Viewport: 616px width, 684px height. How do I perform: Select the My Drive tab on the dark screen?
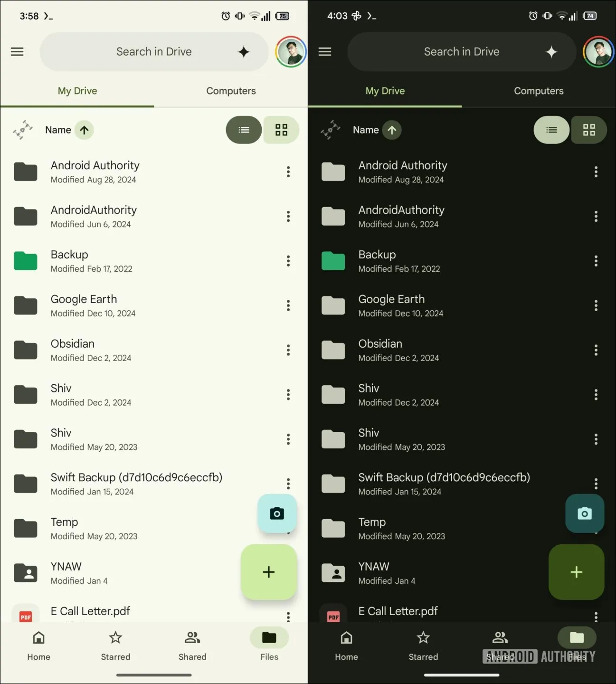(385, 91)
